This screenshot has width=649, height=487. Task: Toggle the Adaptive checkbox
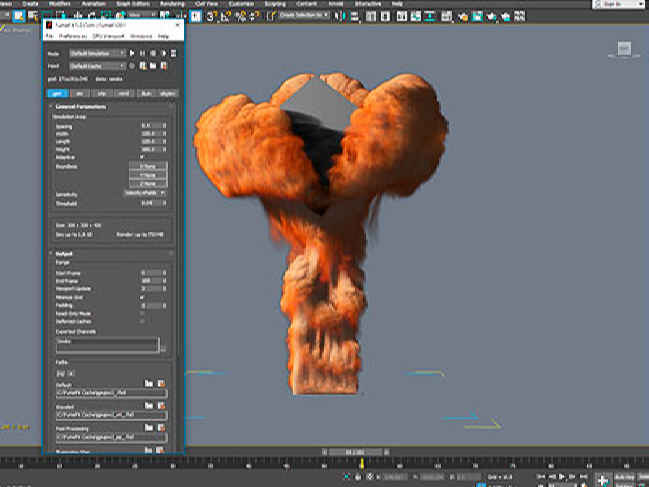[x=142, y=156]
